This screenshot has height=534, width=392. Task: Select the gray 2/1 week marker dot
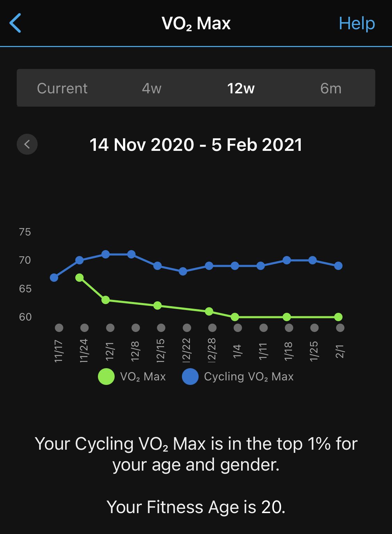click(340, 328)
